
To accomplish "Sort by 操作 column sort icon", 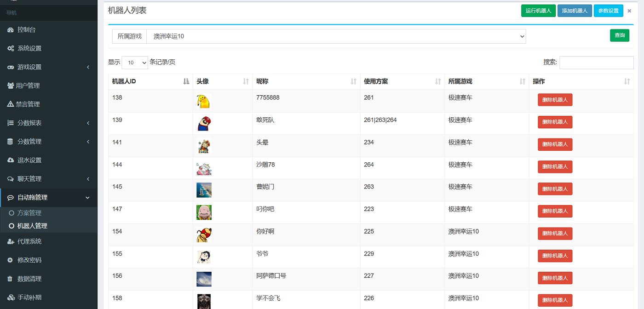I will (x=627, y=81).
